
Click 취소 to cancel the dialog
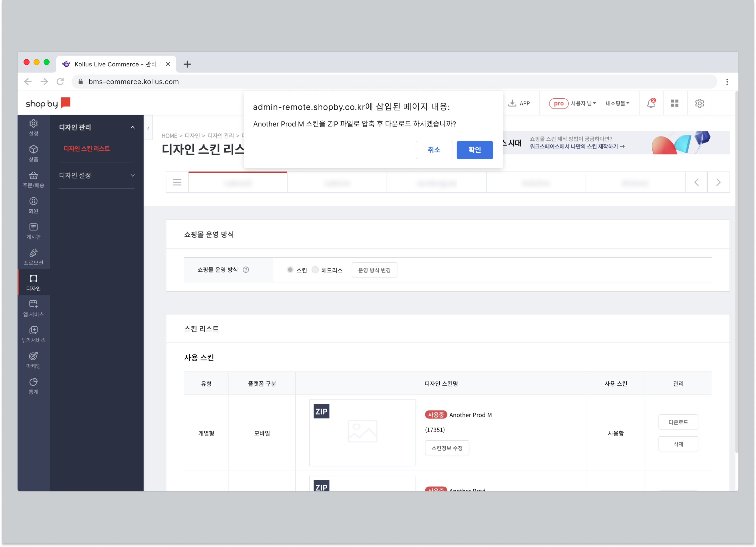click(x=434, y=150)
